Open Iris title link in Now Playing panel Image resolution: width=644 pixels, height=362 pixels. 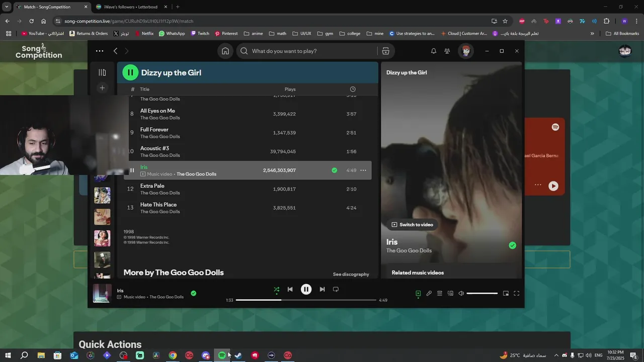392,242
